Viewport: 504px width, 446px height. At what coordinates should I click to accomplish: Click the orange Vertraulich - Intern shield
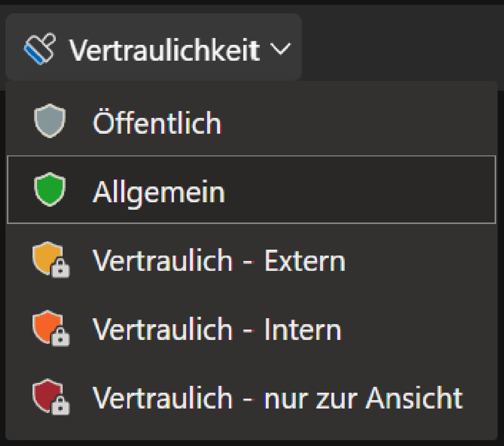click(47, 327)
